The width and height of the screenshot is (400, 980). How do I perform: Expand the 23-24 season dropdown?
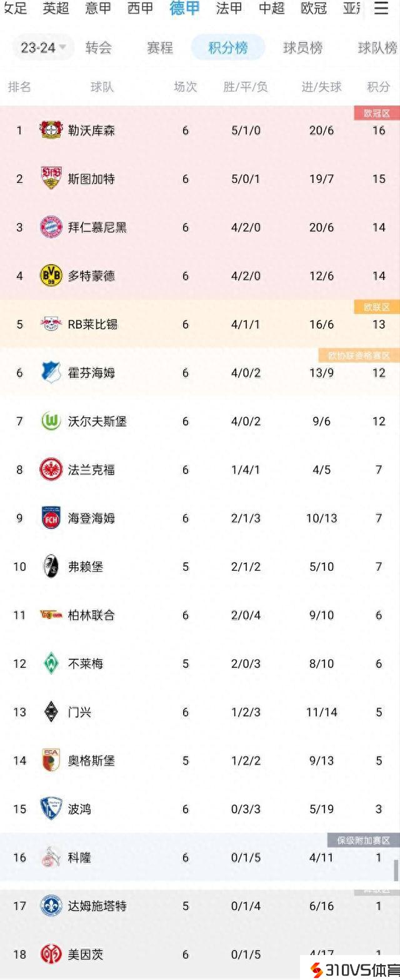[43, 47]
